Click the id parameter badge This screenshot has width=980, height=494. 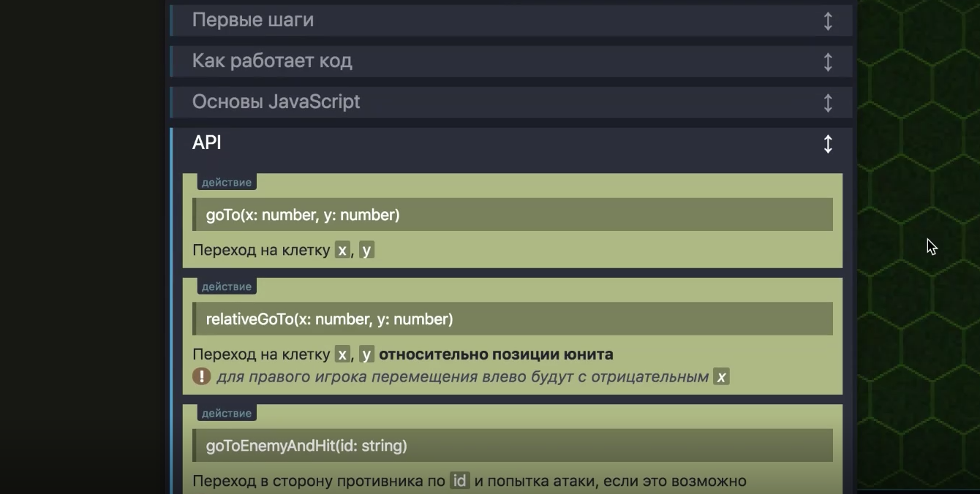coord(459,481)
